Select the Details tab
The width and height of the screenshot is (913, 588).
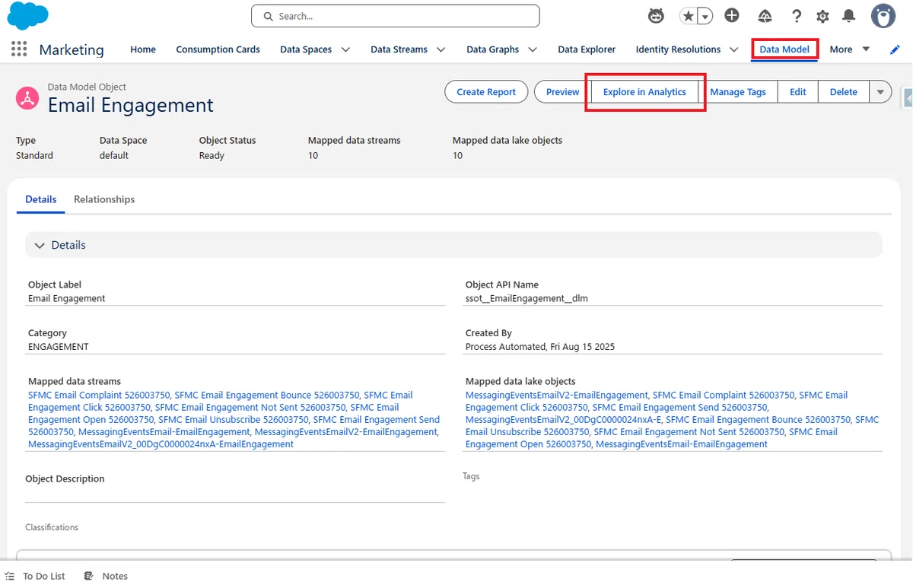pyautogui.click(x=41, y=199)
